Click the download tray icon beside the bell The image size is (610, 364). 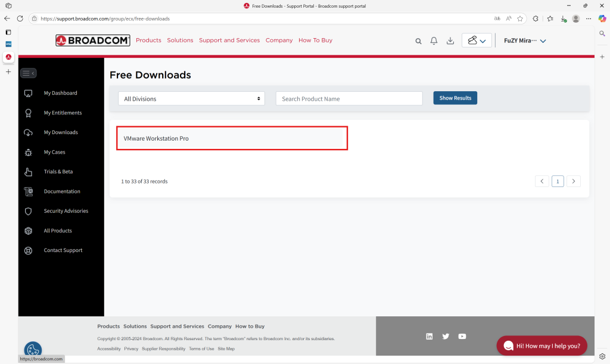click(450, 41)
